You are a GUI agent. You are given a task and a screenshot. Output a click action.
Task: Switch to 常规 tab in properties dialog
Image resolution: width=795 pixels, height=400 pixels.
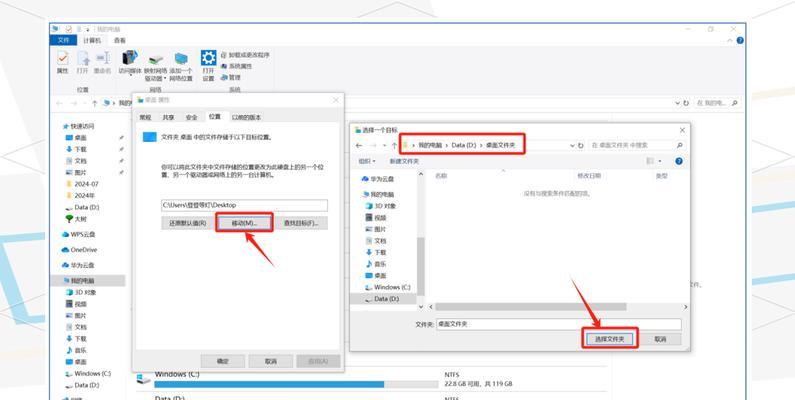(x=146, y=117)
